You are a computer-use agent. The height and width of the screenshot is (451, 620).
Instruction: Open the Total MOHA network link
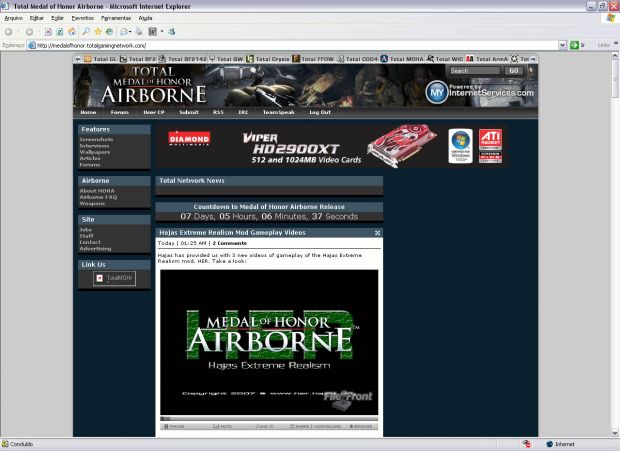[x=402, y=59]
